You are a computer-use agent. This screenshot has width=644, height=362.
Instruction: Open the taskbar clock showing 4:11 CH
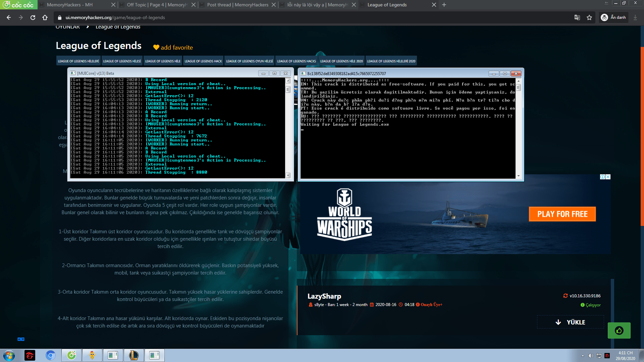(x=625, y=356)
